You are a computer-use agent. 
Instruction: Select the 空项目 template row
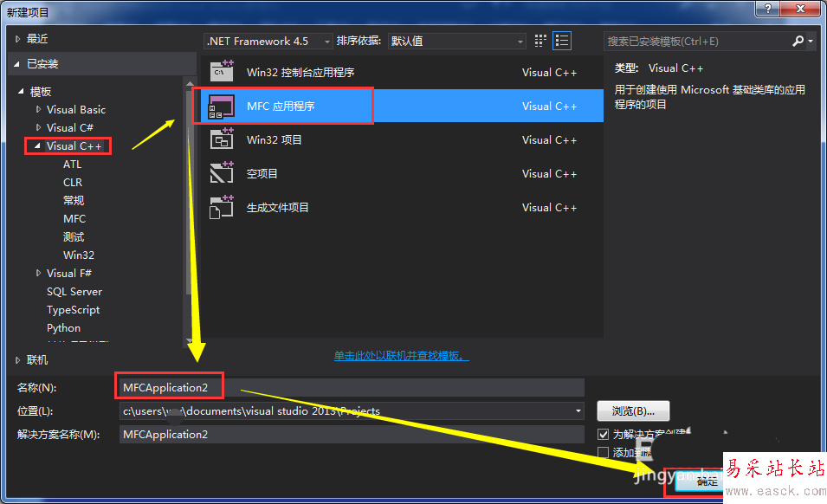[x=402, y=173]
